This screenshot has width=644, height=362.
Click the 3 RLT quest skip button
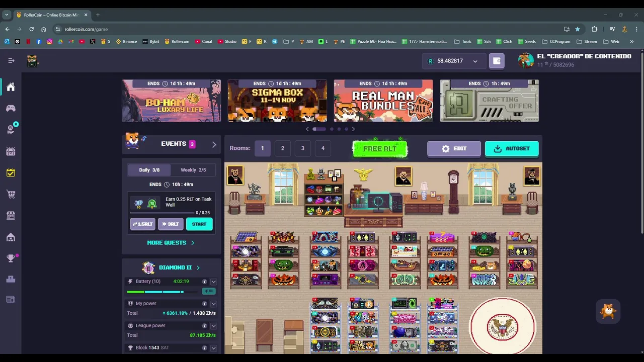(171, 224)
